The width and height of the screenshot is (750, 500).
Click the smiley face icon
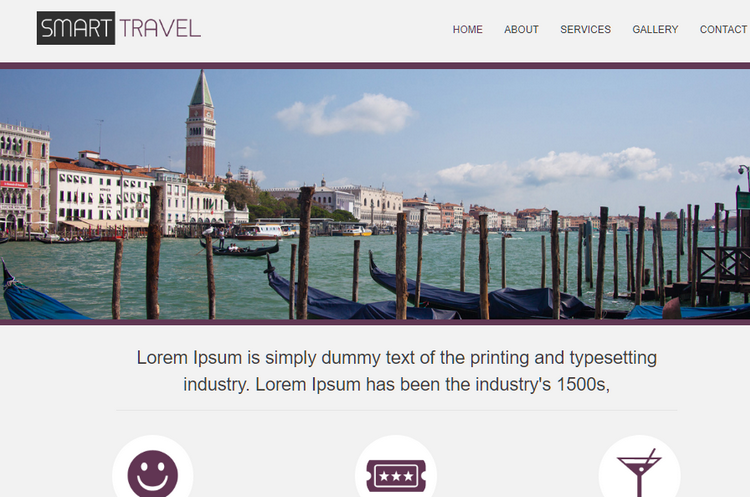click(x=153, y=473)
